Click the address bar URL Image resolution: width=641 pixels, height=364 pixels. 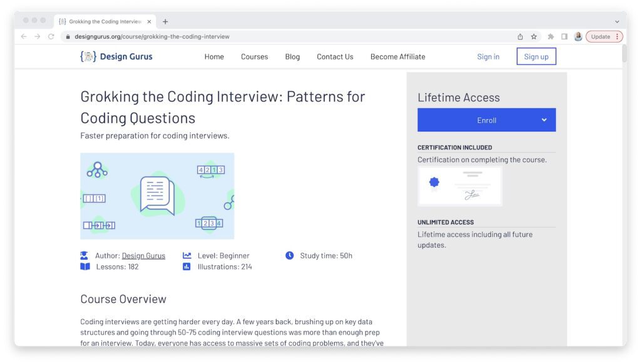pos(152,36)
